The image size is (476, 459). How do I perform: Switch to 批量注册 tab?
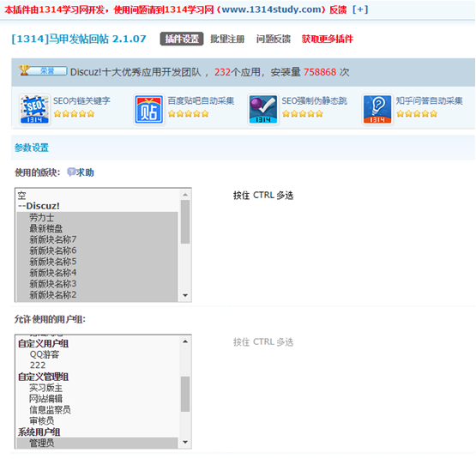(227, 39)
